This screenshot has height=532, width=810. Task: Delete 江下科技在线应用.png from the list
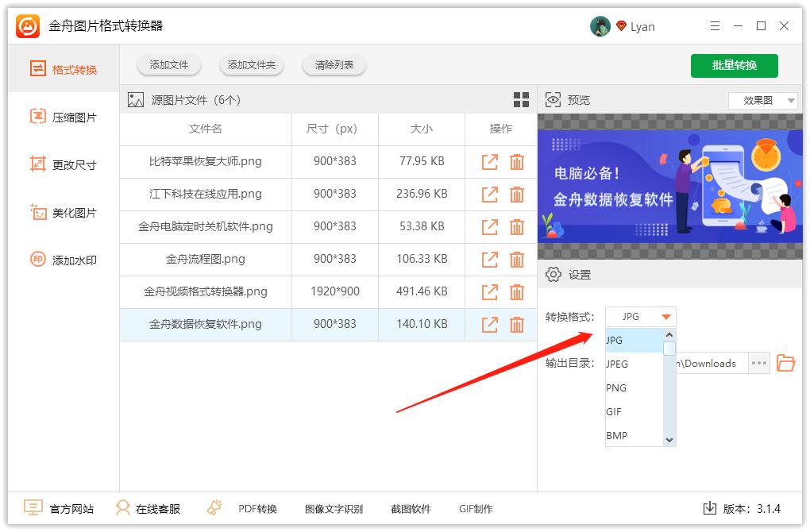(x=517, y=195)
